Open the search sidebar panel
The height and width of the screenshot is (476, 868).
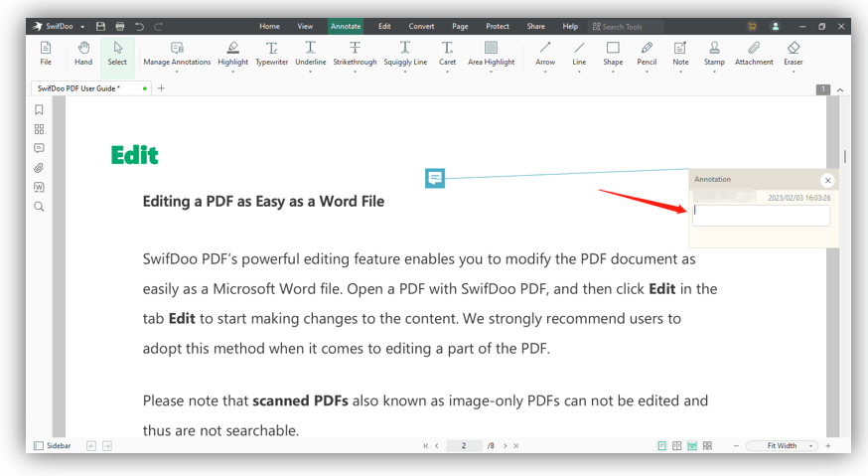pyautogui.click(x=39, y=207)
